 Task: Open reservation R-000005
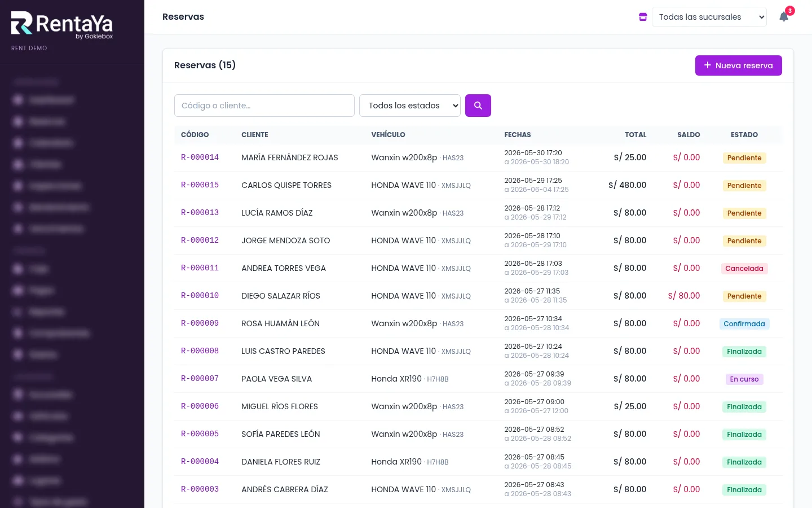(x=200, y=434)
